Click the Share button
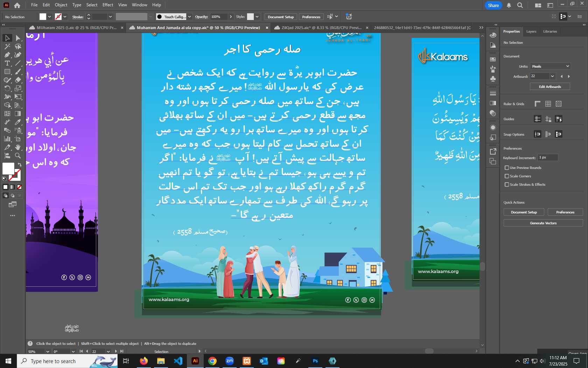This screenshot has width=588, height=368. [x=493, y=5]
